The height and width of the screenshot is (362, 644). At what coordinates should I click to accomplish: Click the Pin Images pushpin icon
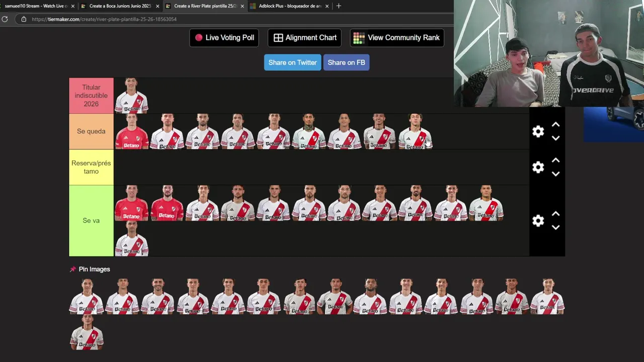[72, 269]
